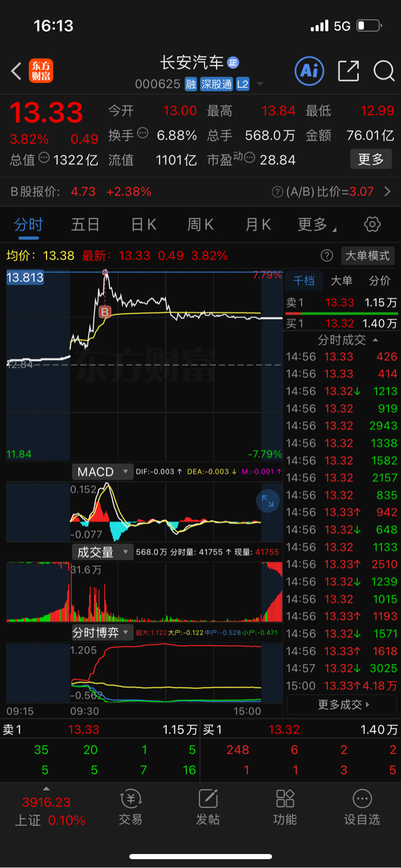The width and height of the screenshot is (401, 868).
Task: Tap the 深股通 badge
Action: 217,84
